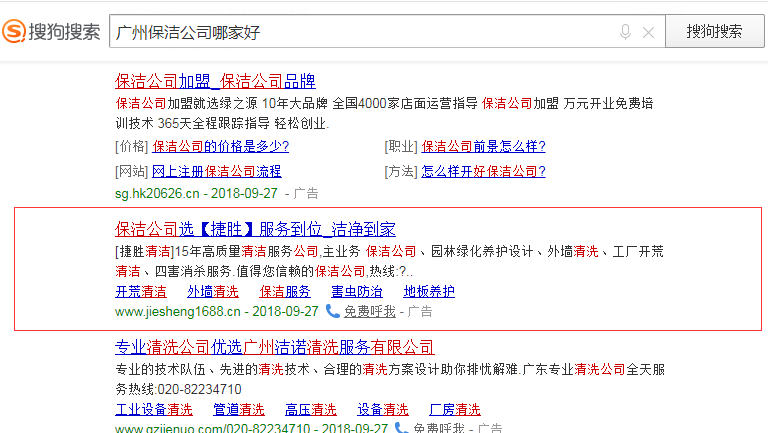Click the [价格] category label

tap(132, 146)
